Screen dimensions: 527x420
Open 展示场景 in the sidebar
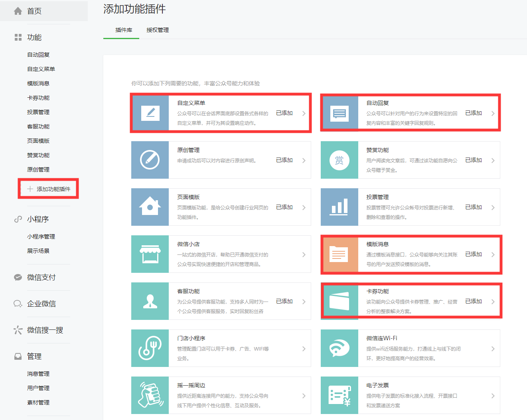38,251
